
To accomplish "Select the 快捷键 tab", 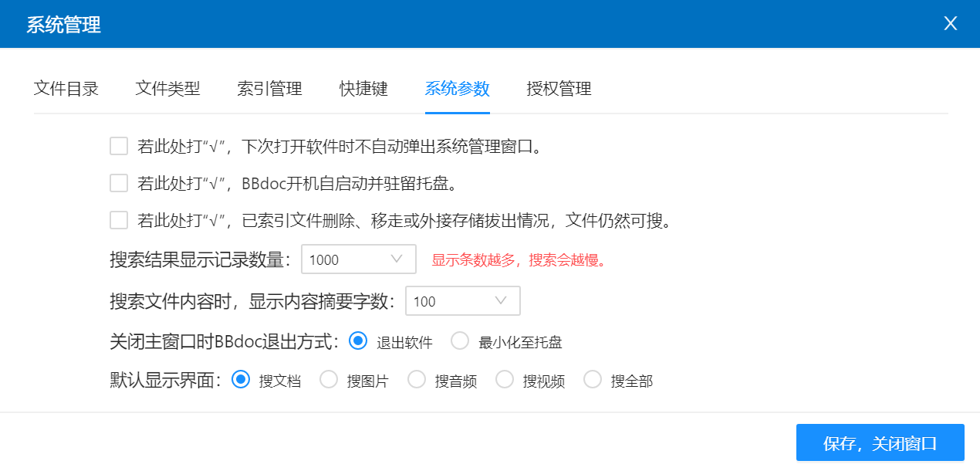I will 363,89.
